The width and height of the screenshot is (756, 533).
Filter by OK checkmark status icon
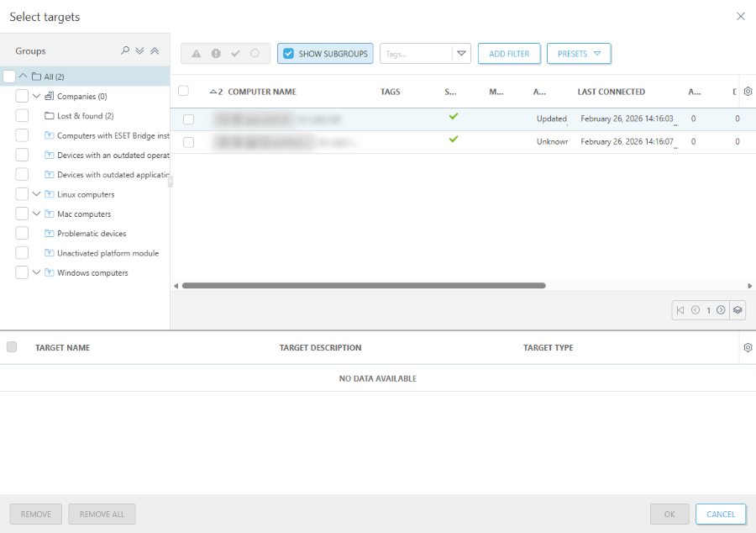[x=235, y=54]
